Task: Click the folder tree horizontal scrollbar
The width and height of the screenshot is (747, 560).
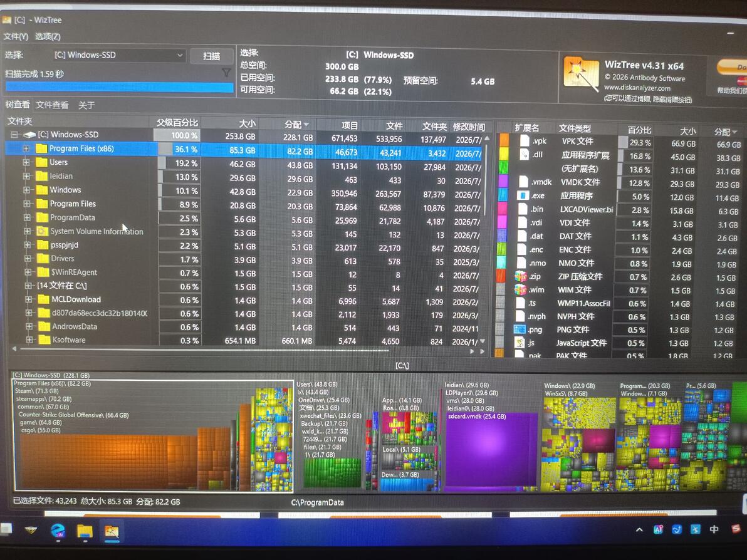Action: point(205,350)
